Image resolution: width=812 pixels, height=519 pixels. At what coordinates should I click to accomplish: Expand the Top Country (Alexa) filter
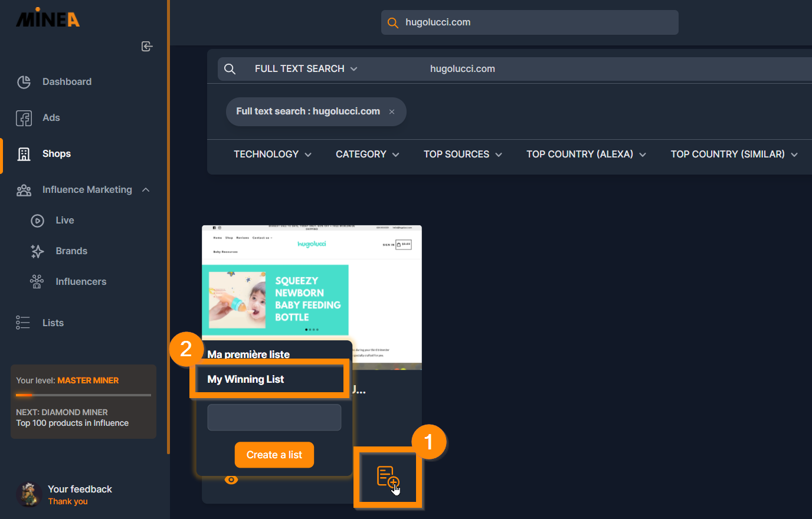pyautogui.click(x=586, y=155)
